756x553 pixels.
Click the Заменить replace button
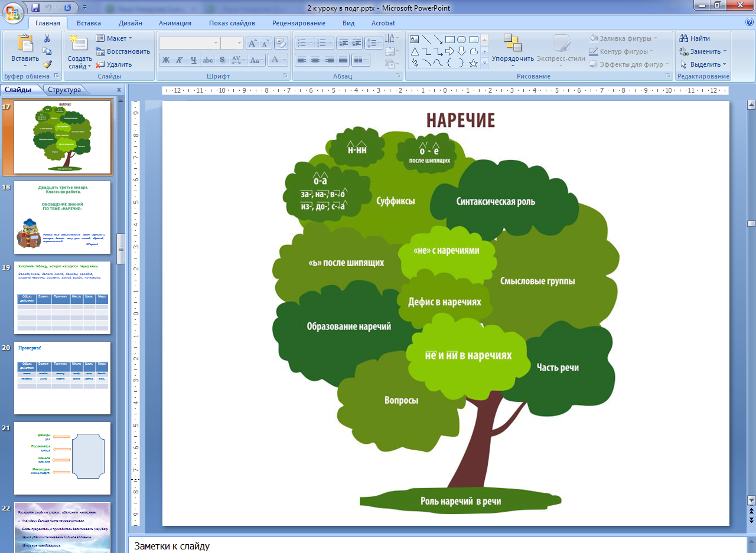coord(703,51)
